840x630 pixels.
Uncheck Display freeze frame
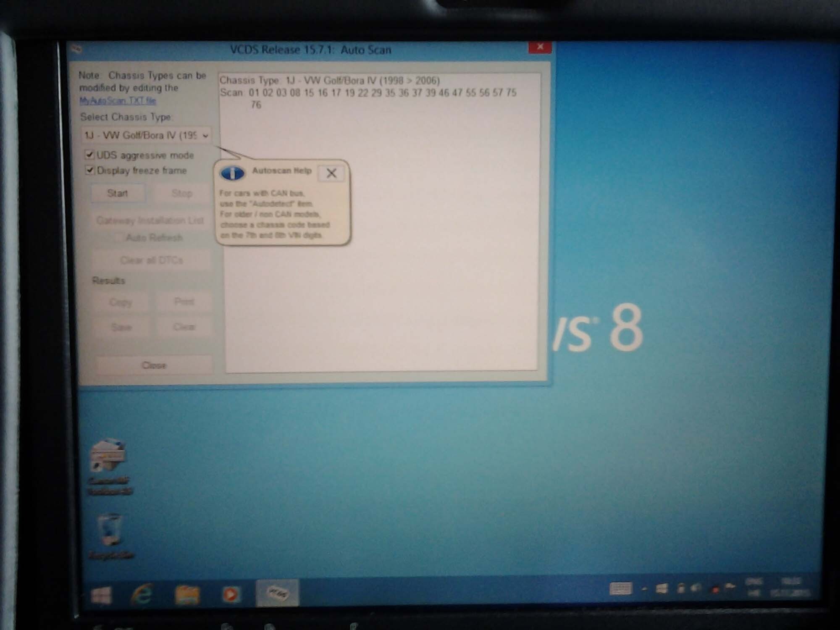[89, 170]
